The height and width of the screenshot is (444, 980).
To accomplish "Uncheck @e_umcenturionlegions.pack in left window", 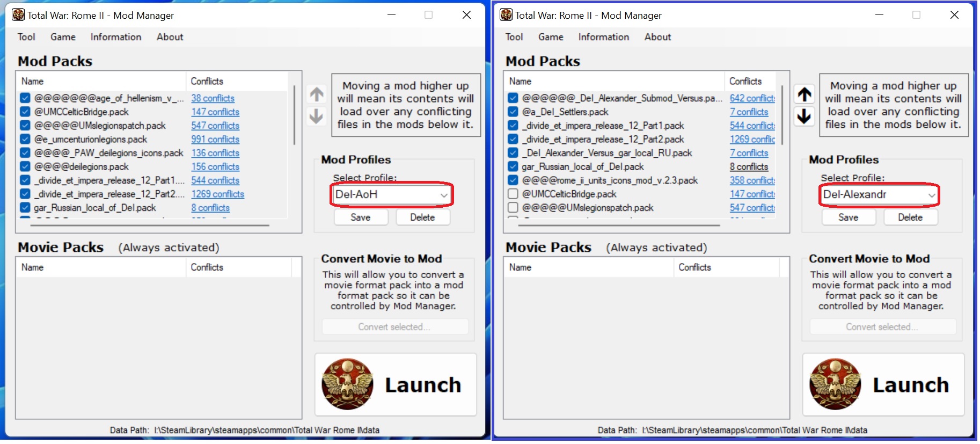I will 25,139.
